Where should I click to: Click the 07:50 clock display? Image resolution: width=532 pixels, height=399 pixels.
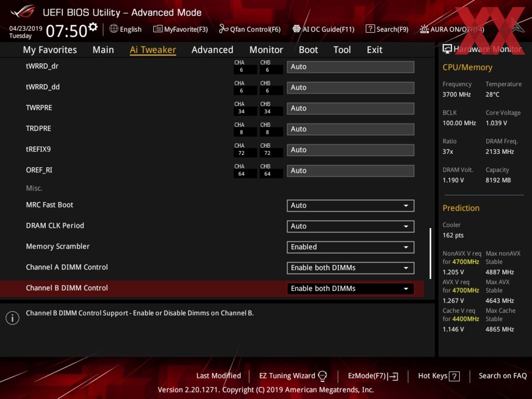click(x=66, y=31)
